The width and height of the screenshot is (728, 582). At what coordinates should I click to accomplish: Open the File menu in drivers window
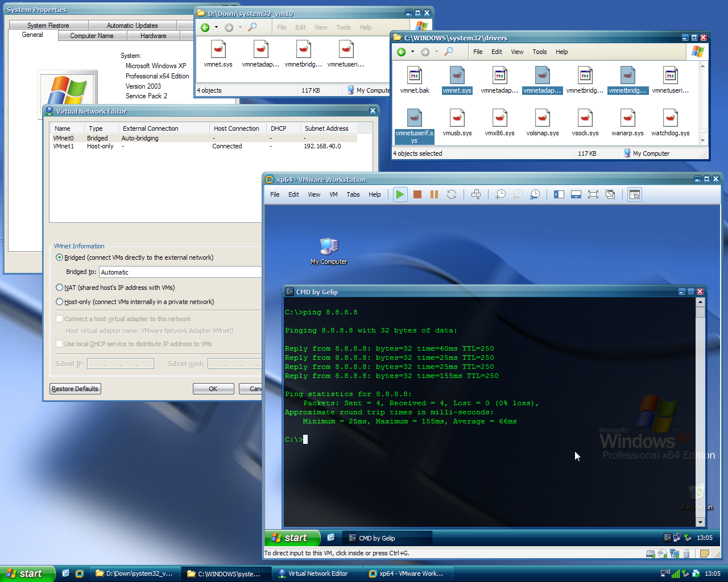[x=478, y=52]
